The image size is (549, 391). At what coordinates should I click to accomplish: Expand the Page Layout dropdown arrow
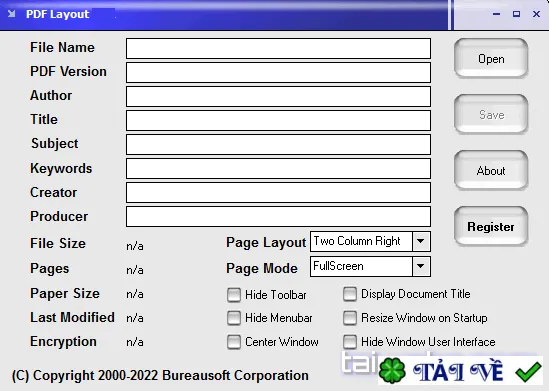(x=421, y=241)
